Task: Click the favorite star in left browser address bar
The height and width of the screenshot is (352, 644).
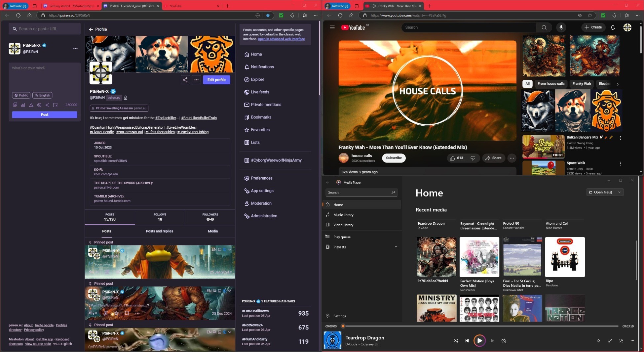Action: click(x=268, y=15)
